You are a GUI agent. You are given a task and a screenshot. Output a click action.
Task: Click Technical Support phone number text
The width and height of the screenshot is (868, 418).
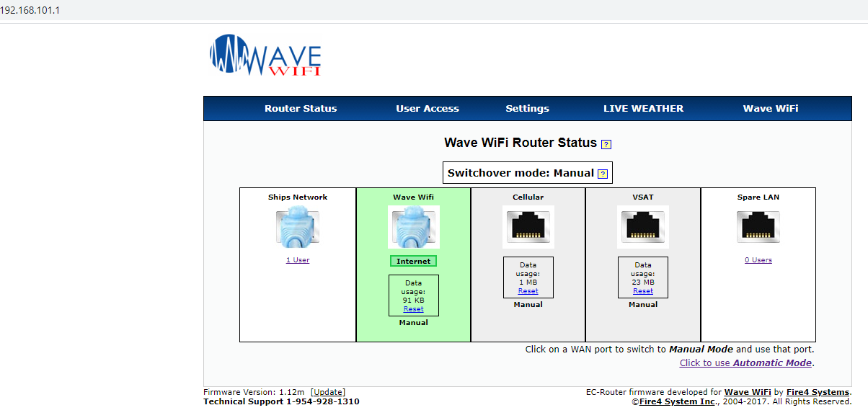tap(281, 401)
